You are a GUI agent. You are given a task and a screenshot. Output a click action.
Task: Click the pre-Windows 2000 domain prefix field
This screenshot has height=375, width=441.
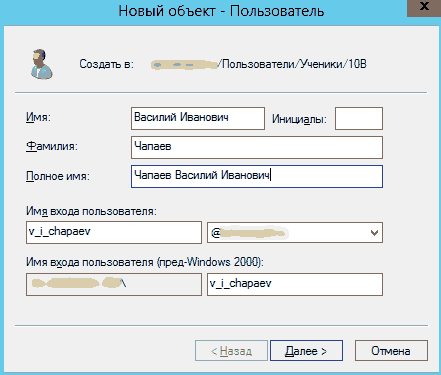[x=114, y=284]
